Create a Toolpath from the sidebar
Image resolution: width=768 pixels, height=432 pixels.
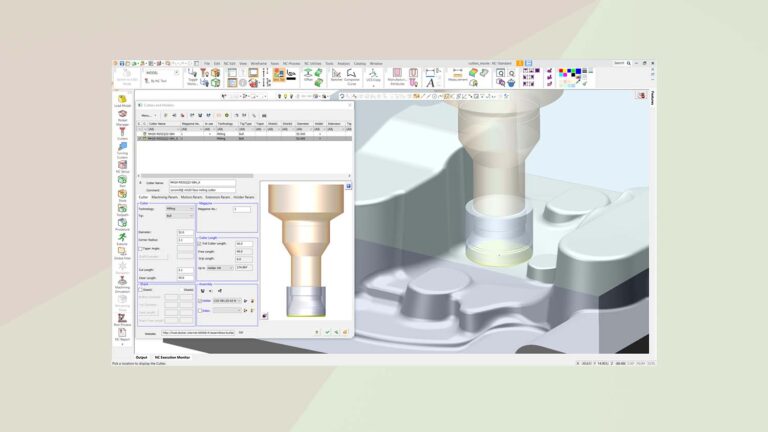click(x=122, y=210)
